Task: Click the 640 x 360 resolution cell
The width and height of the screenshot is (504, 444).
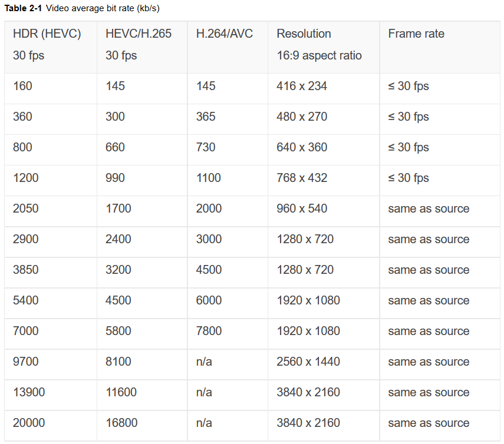Action: click(x=301, y=147)
